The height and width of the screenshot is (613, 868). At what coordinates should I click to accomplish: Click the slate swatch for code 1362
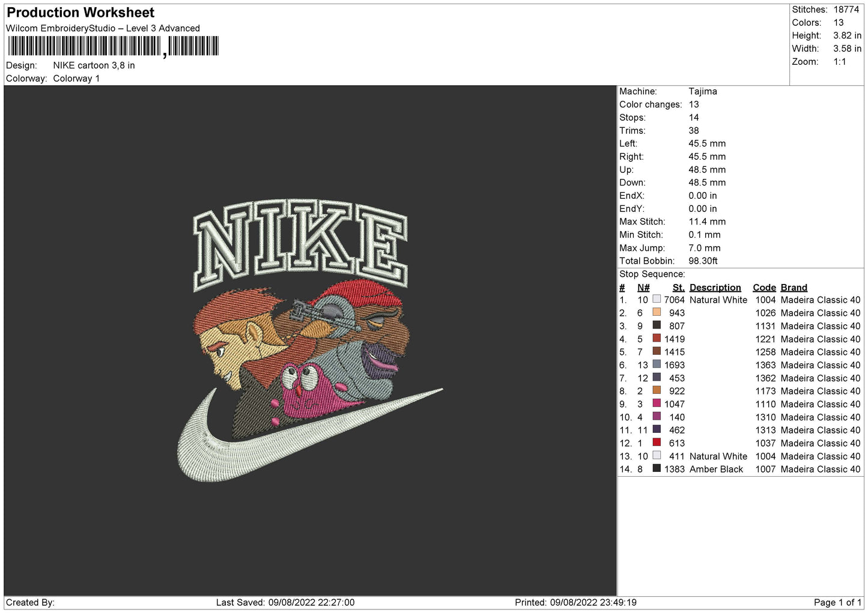[x=657, y=377]
